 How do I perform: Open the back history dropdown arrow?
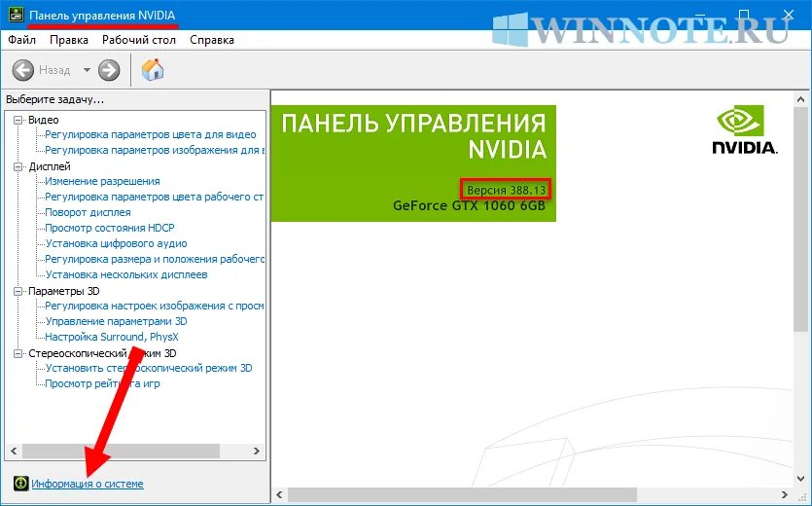87,70
